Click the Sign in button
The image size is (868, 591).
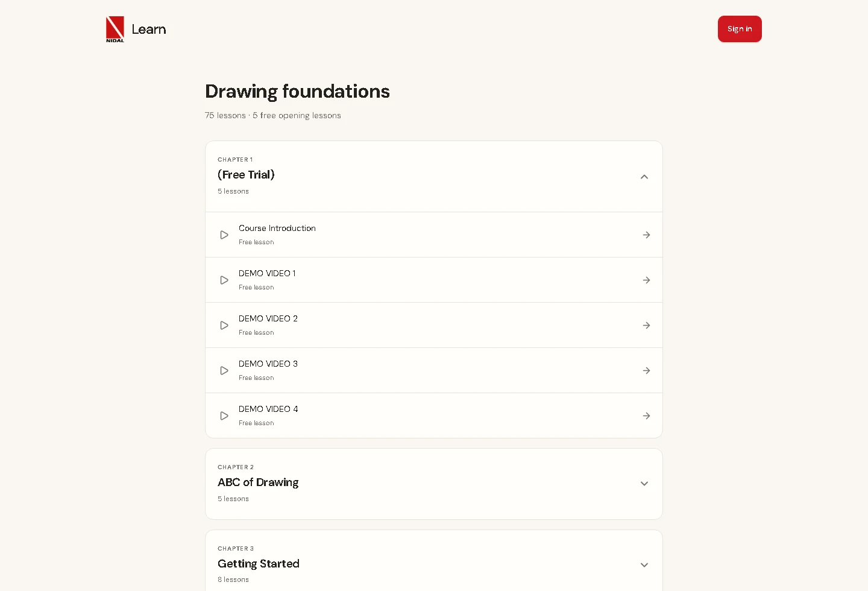click(740, 29)
